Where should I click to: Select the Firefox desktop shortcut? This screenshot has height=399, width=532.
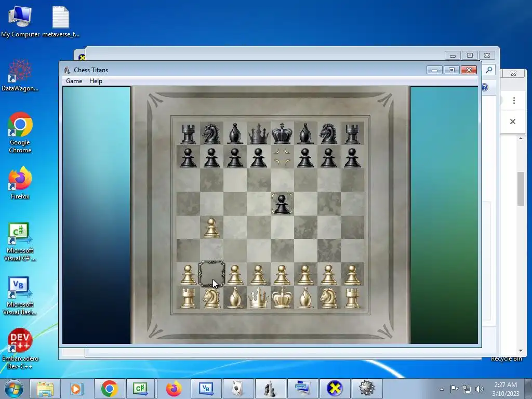coord(20,183)
